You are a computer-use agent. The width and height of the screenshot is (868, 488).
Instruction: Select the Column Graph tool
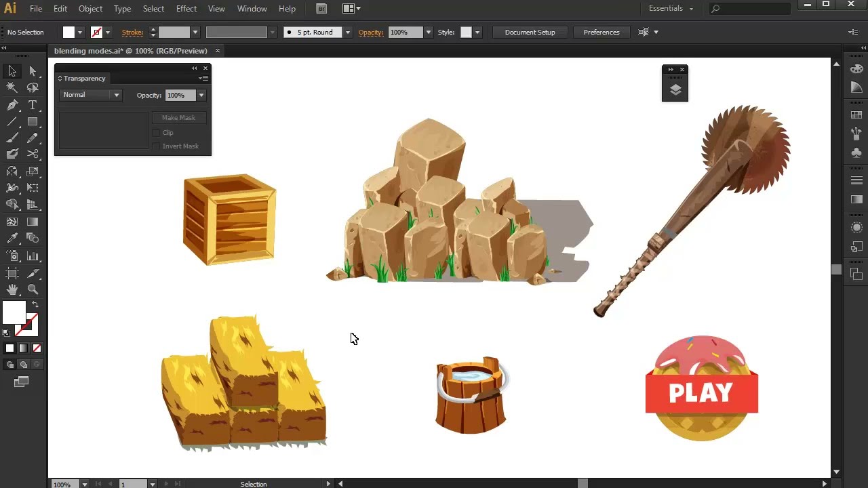coord(33,256)
